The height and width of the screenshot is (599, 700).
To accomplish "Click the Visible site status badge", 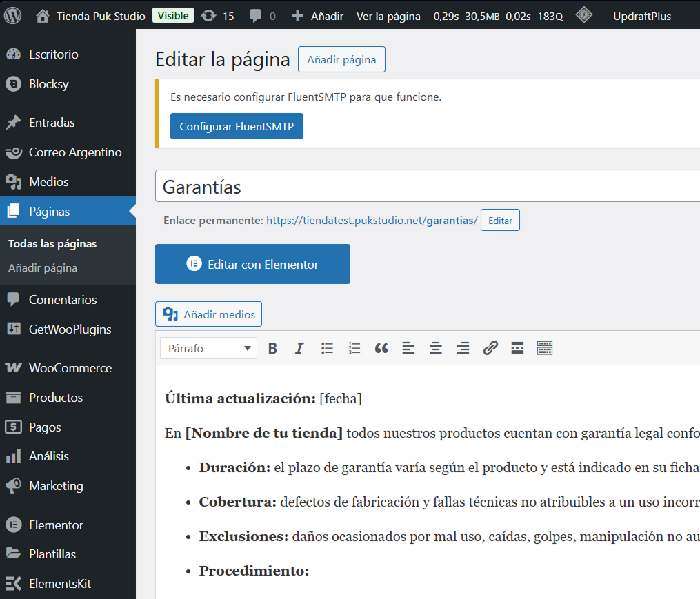I will [172, 16].
